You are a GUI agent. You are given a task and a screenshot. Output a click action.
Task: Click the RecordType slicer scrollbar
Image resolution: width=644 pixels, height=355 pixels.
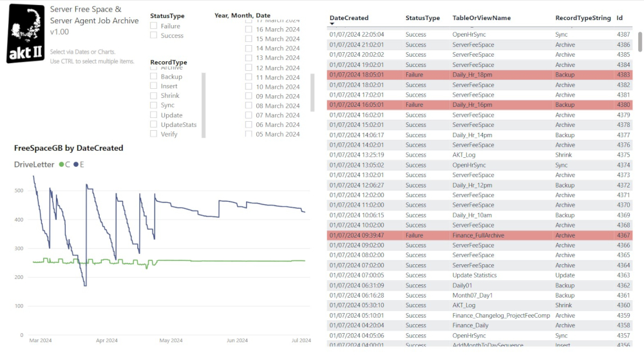[x=204, y=103]
